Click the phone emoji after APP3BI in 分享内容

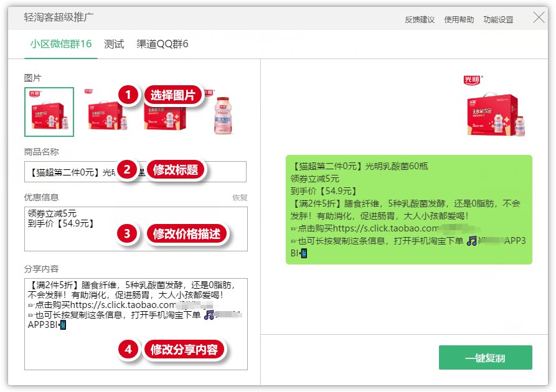pyautogui.click(x=62, y=325)
